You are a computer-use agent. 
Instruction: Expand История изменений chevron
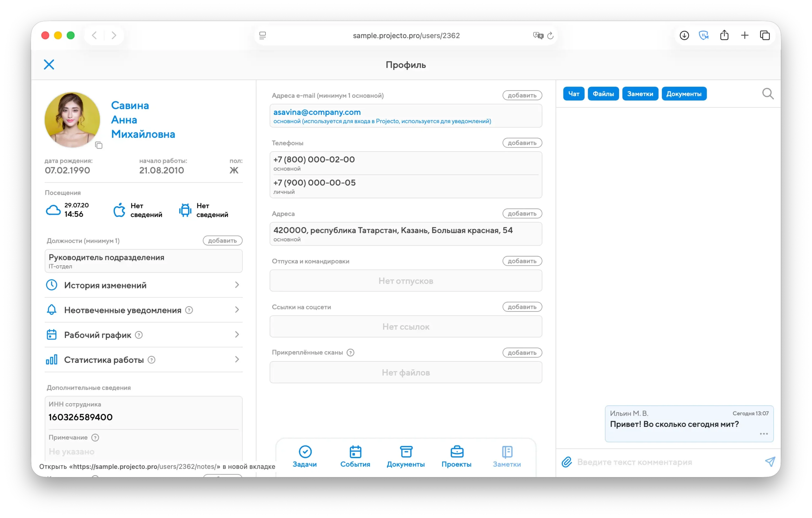(237, 285)
